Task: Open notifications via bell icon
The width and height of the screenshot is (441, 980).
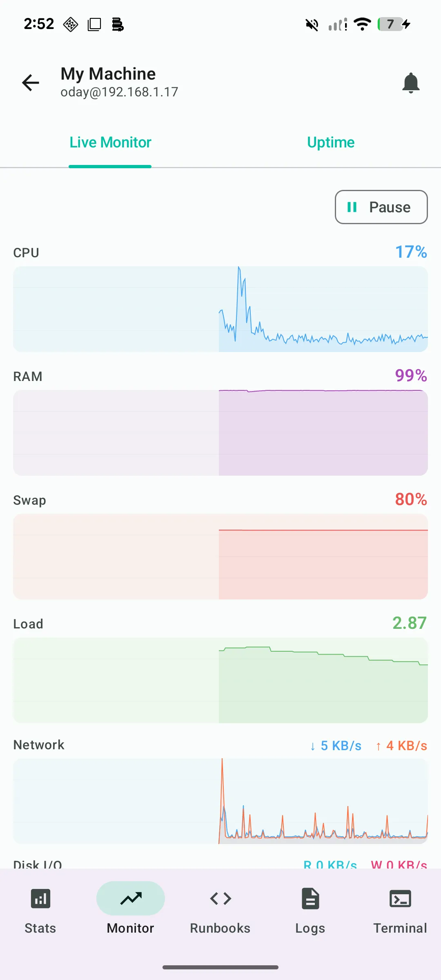Action: [x=411, y=82]
